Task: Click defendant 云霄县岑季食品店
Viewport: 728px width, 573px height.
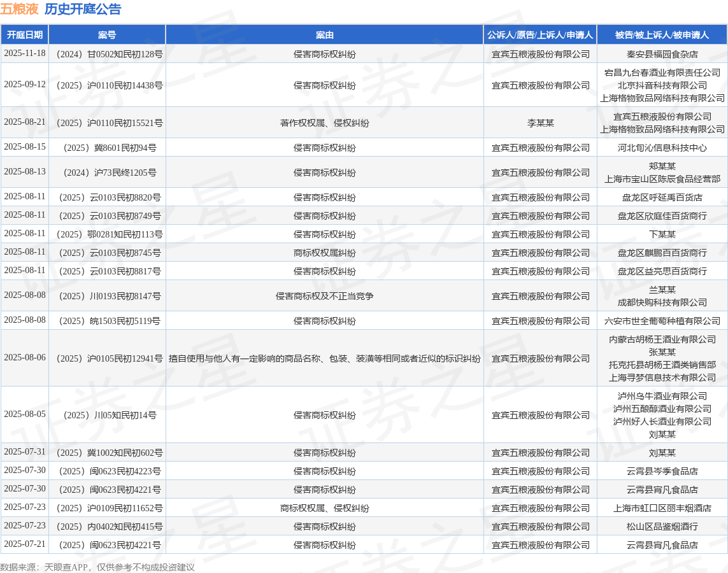Action: 662,471
